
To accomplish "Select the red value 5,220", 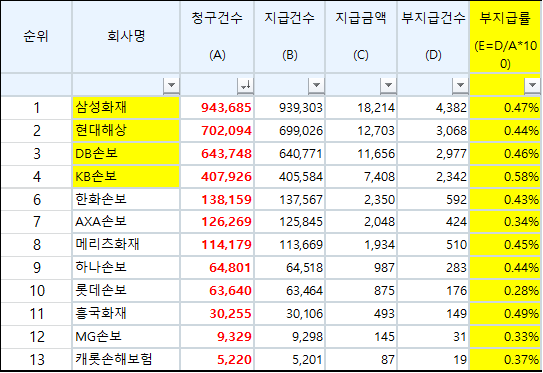I will click(234, 360).
